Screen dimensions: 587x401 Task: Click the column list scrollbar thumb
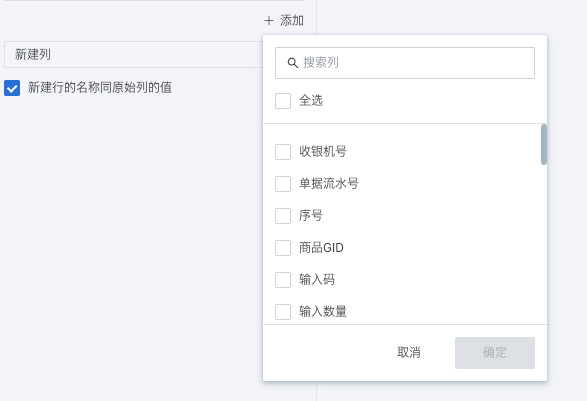click(x=544, y=145)
